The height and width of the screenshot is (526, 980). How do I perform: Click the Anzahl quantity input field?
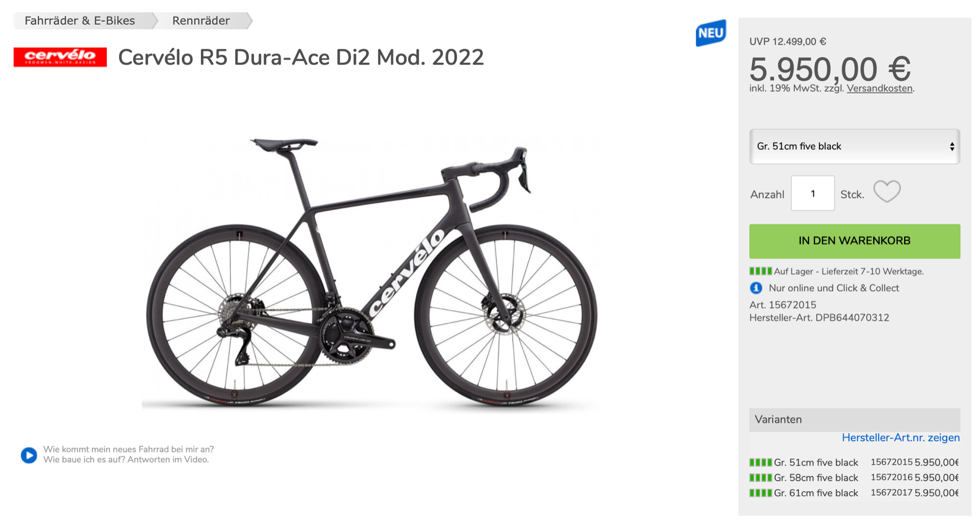tap(812, 193)
